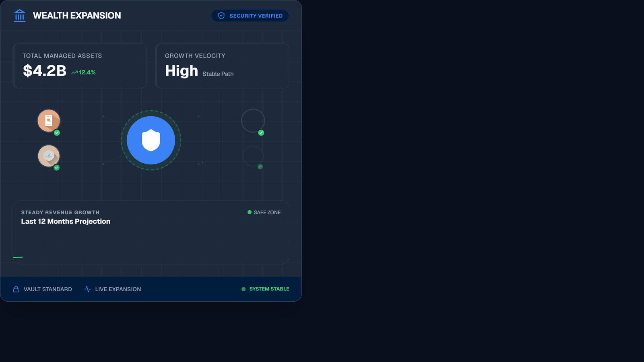Click the beige circular account node below it
The width and height of the screenshot is (644, 362).
point(48,156)
